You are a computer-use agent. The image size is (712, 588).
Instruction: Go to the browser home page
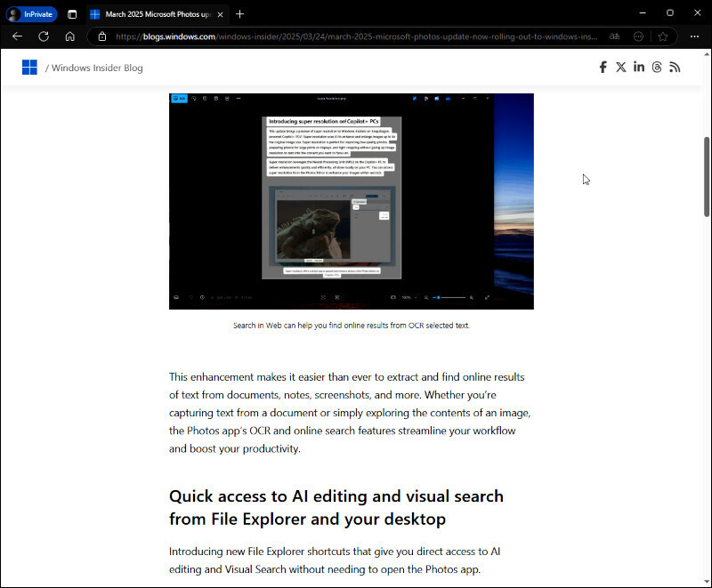coord(70,36)
